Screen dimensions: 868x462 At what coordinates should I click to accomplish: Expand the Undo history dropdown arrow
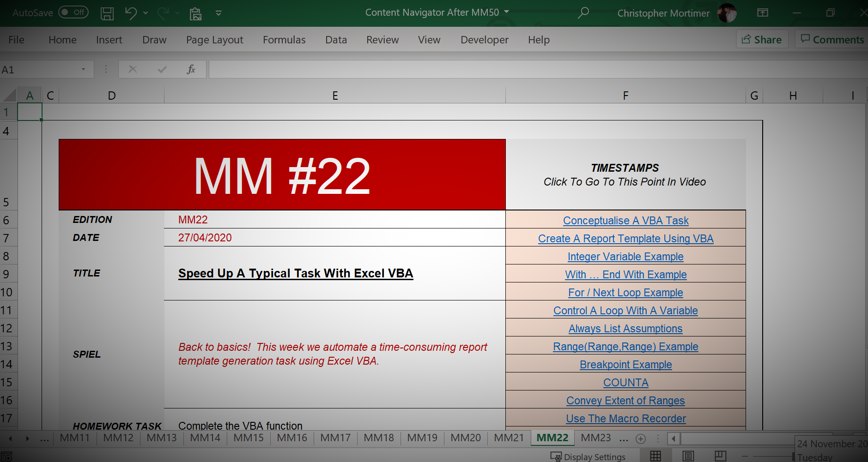146,13
